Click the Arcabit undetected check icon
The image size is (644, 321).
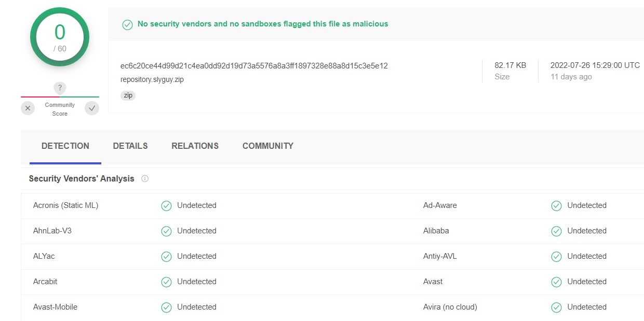(x=166, y=282)
